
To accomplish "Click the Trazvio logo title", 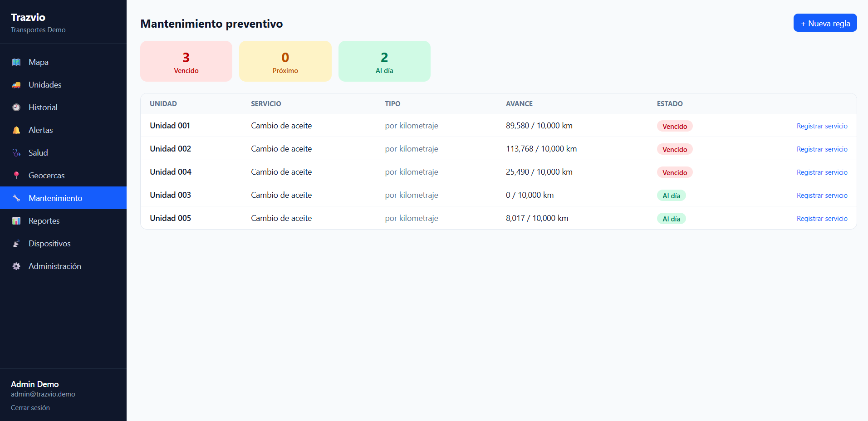I will 28,17.
